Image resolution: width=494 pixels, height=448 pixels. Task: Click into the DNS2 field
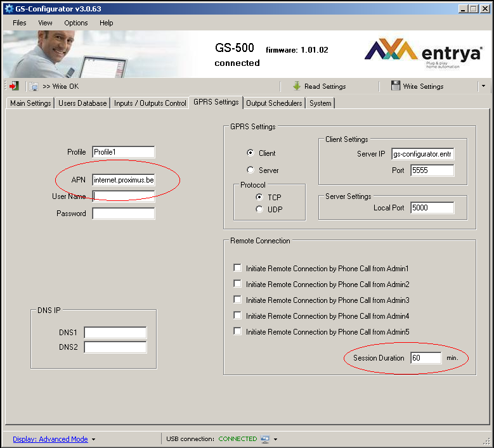click(115, 347)
